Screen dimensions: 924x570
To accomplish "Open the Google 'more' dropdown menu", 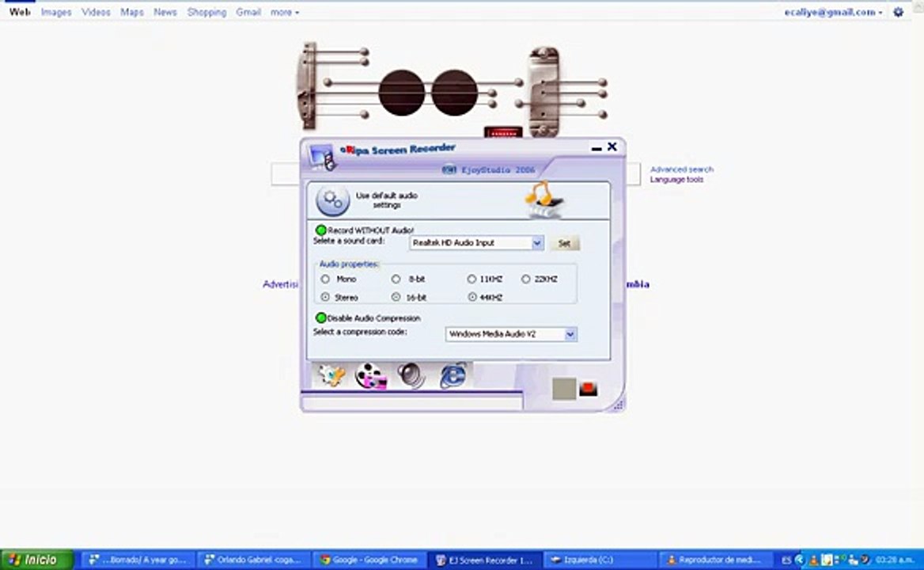I will coord(285,12).
